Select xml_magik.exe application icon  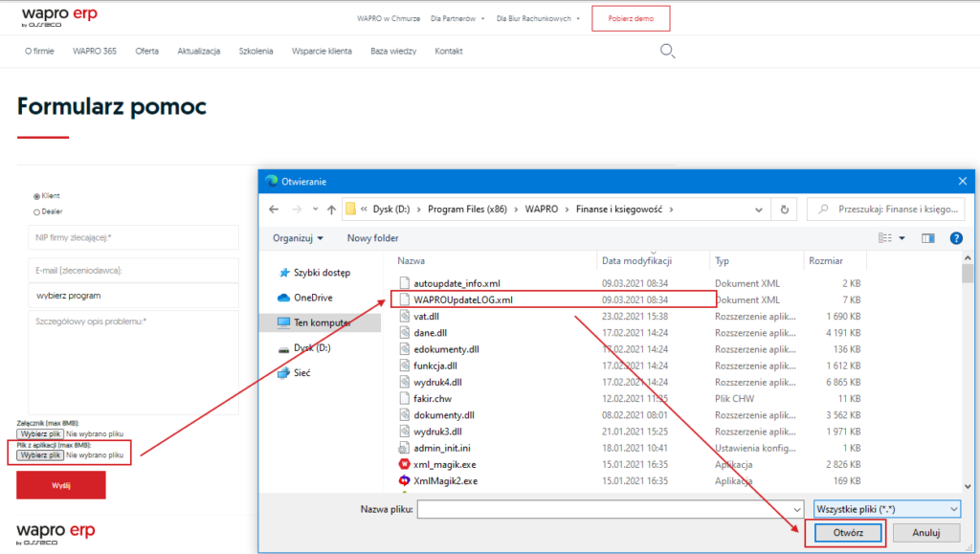[x=405, y=464]
